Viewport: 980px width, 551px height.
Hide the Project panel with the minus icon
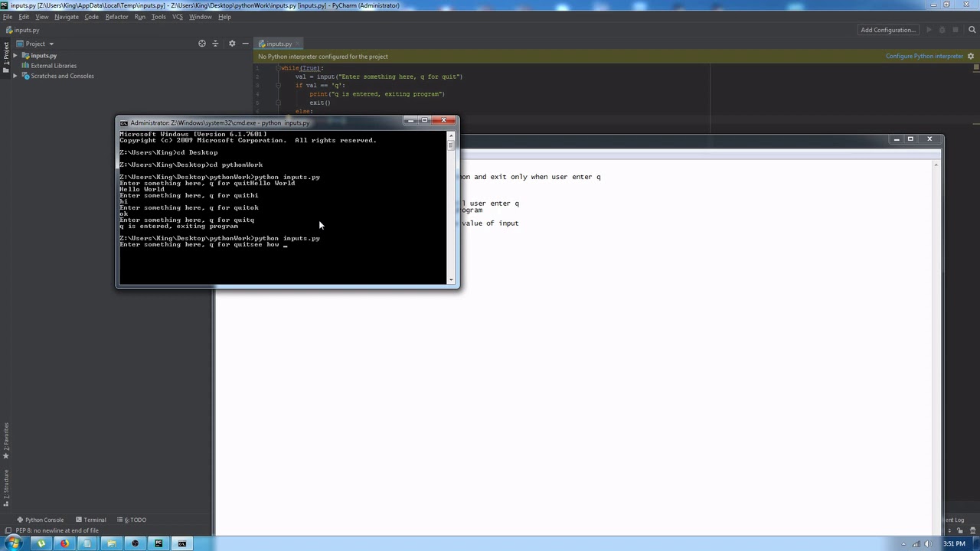245,44
